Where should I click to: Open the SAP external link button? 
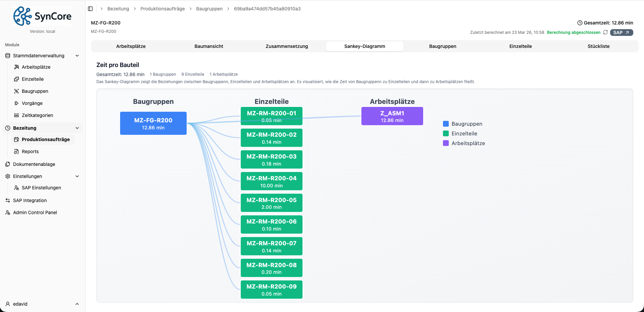point(621,33)
